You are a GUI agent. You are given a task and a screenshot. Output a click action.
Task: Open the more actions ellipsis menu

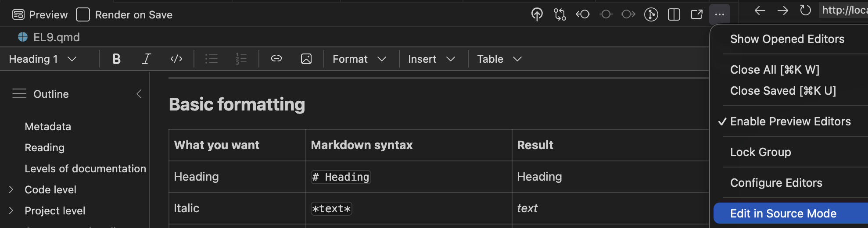pos(719,14)
